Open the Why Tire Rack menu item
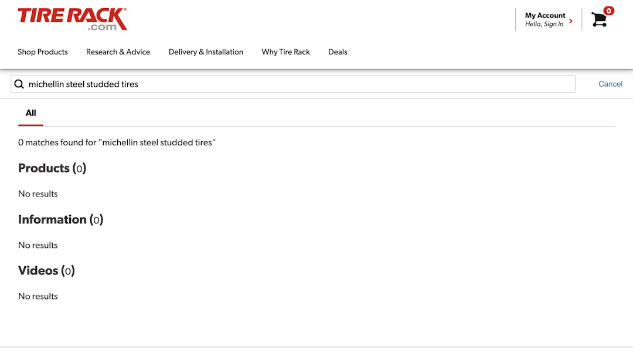Viewport: 633px width, 364px height. tap(285, 52)
